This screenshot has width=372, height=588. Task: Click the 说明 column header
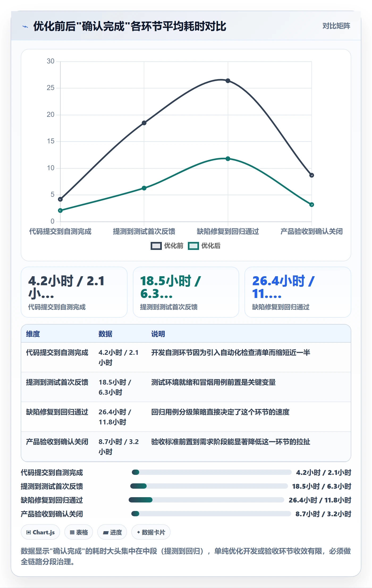pos(158,334)
